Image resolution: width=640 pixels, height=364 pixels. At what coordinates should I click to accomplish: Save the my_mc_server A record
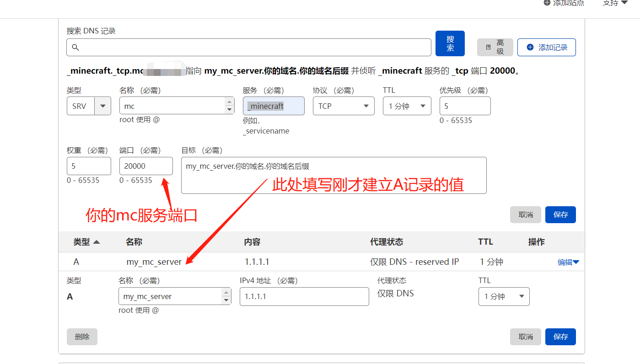(x=560, y=337)
